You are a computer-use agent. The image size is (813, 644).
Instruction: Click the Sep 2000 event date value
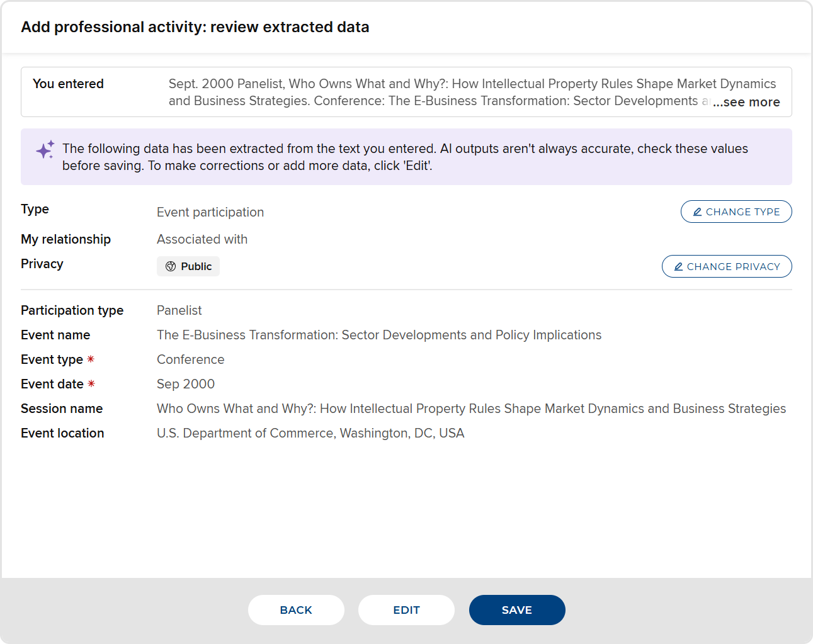[186, 384]
